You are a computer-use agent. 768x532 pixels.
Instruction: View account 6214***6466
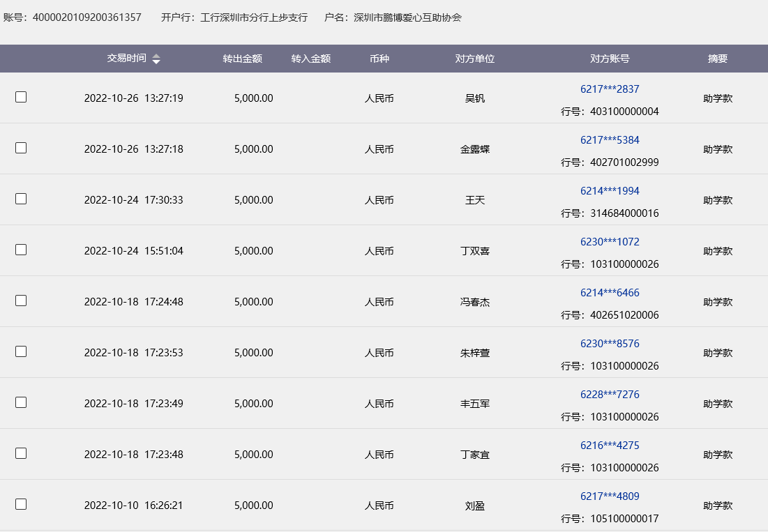pyautogui.click(x=610, y=293)
